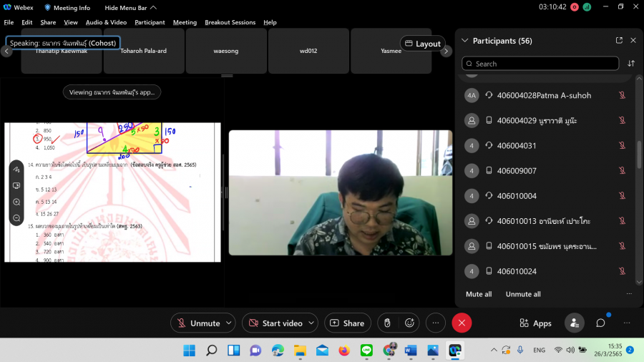Image resolution: width=644 pixels, height=362 pixels.
Task: Click Mute all in the Participants panel
Action: [x=479, y=294]
